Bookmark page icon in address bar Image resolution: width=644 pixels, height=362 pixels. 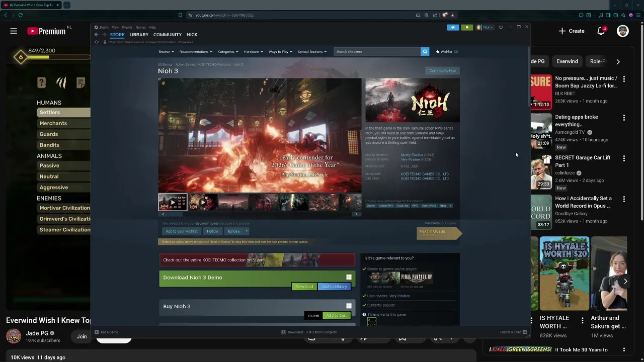tap(180, 15)
